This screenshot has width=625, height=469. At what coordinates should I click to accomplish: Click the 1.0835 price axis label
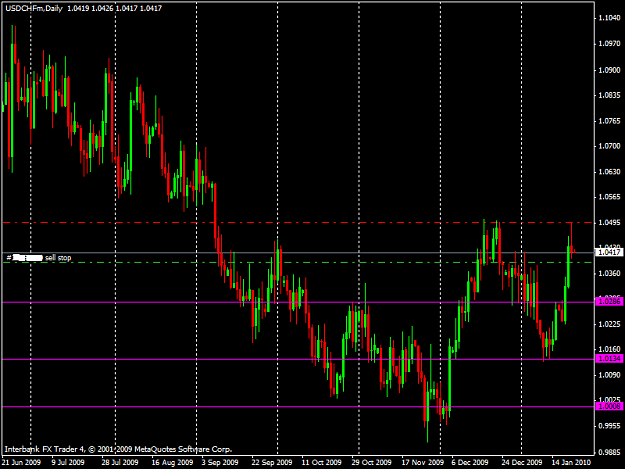(609, 95)
